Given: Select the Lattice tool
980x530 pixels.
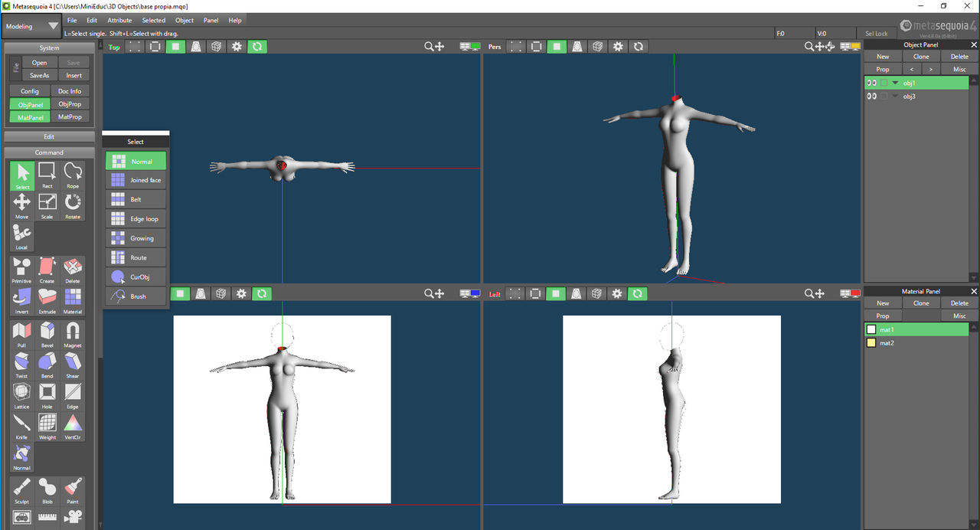Looking at the screenshot, I should (22, 396).
